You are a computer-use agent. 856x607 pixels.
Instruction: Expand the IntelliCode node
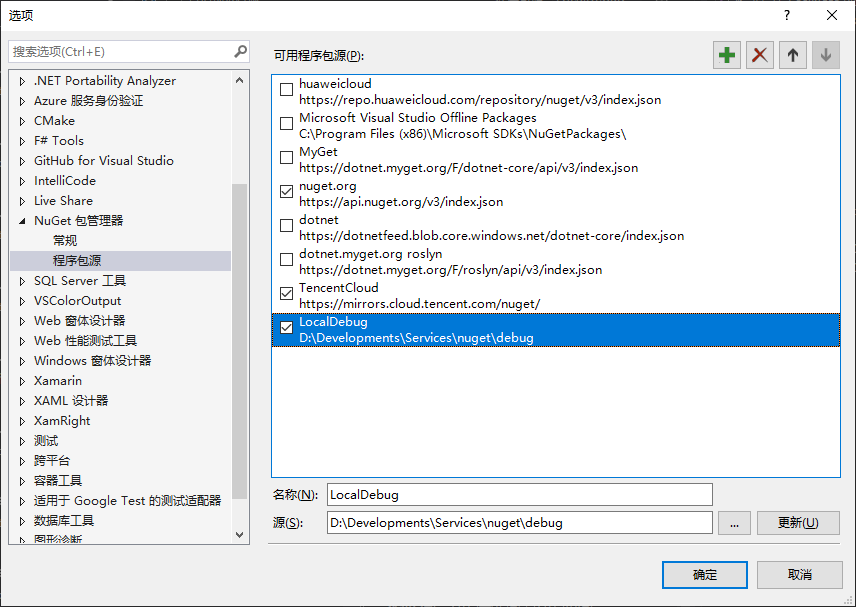click(x=22, y=181)
